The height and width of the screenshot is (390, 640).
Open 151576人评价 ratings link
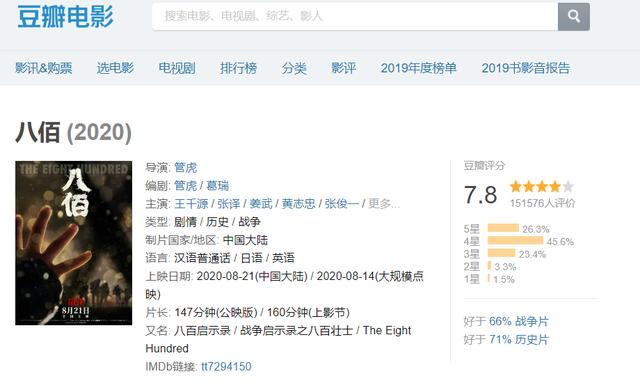(542, 203)
